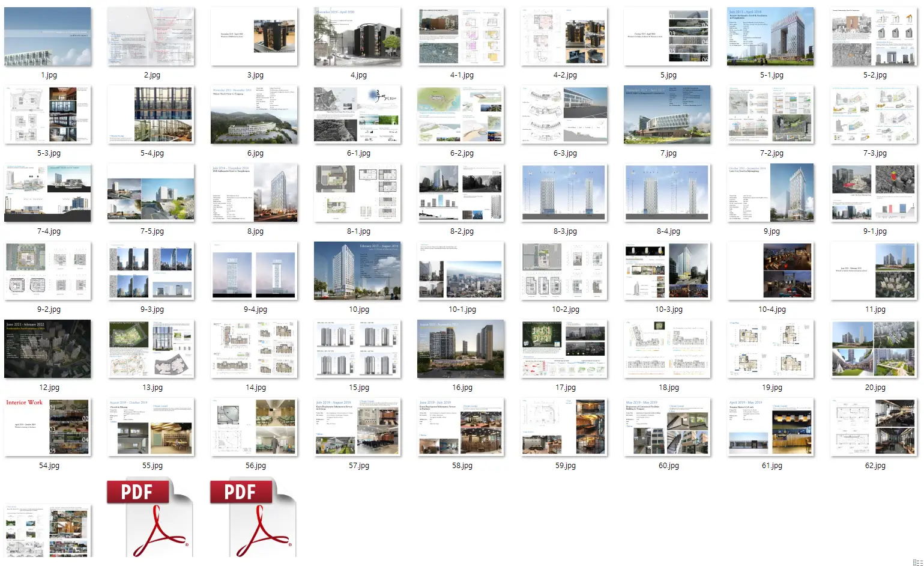Image resolution: width=924 pixels, height=566 pixels.
Task: Select the 1.jpg thumbnail
Action: [x=48, y=37]
